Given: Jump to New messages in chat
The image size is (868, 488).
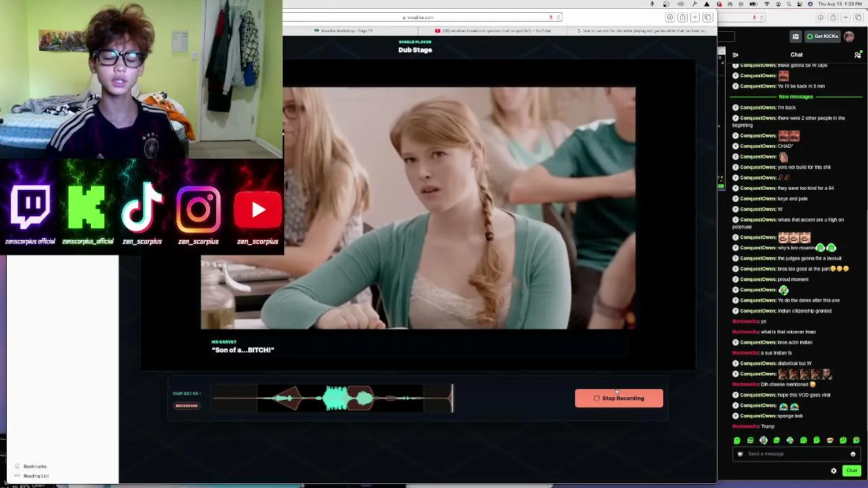Looking at the screenshot, I should tap(795, 97).
